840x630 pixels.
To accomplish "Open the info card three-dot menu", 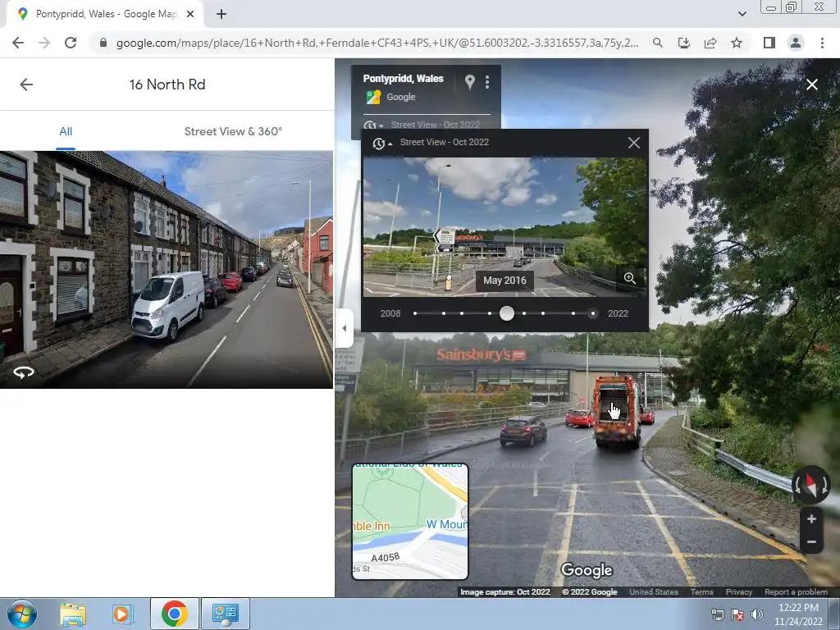I will click(x=487, y=82).
